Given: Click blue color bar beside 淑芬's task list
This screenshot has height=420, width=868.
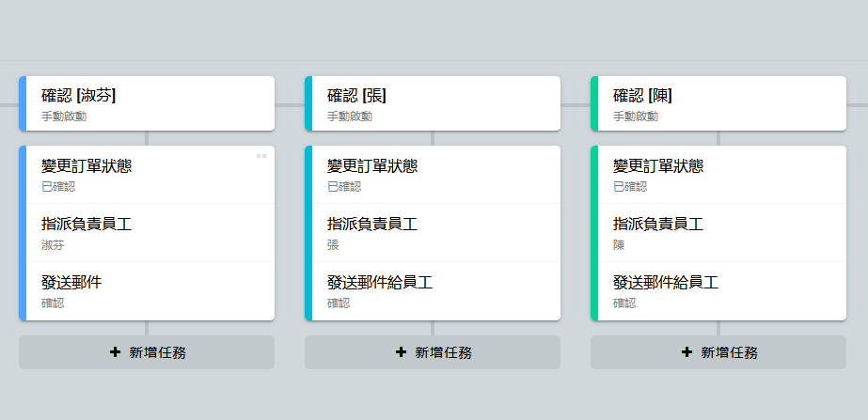Looking at the screenshot, I should pyautogui.click(x=23, y=233).
